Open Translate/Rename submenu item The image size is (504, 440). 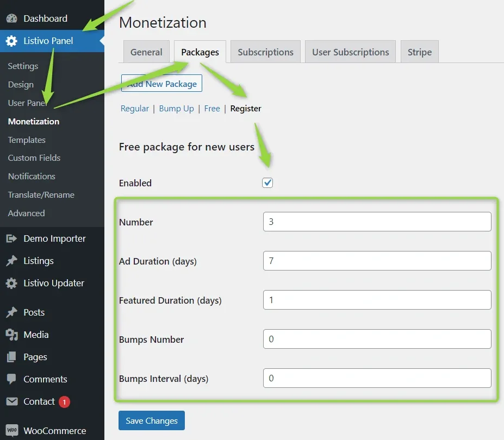pyautogui.click(x=41, y=195)
